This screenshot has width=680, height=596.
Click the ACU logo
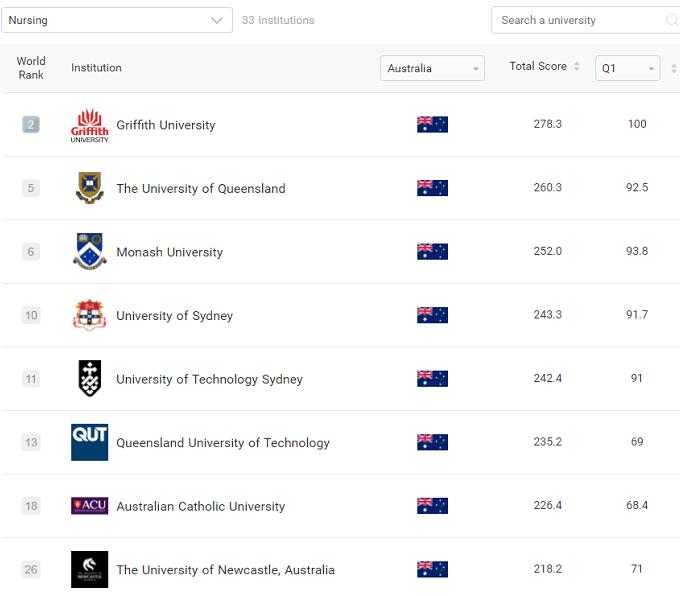89,506
